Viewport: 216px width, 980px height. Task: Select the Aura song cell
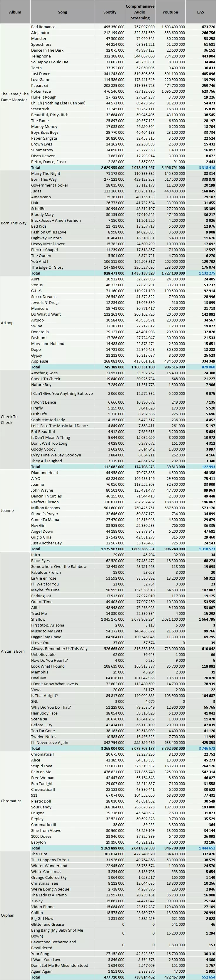click(x=63, y=279)
